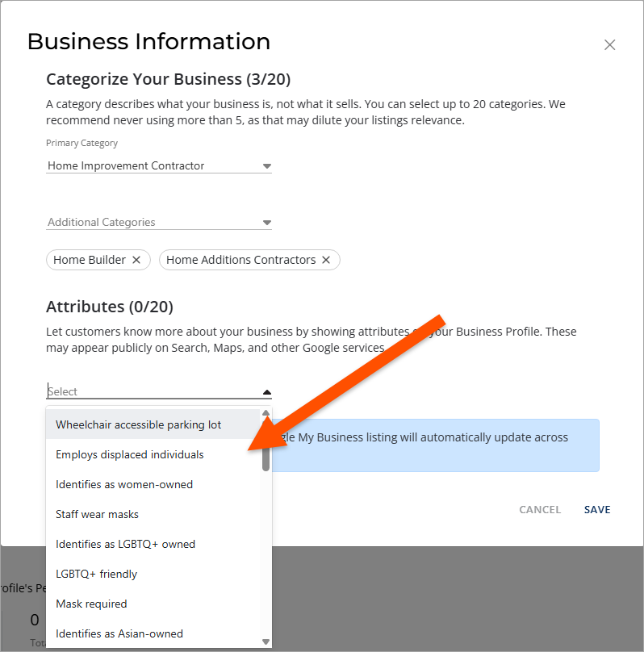Close the Business Information dialog
The height and width of the screenshot is (652, 644).
pos(610,45)
